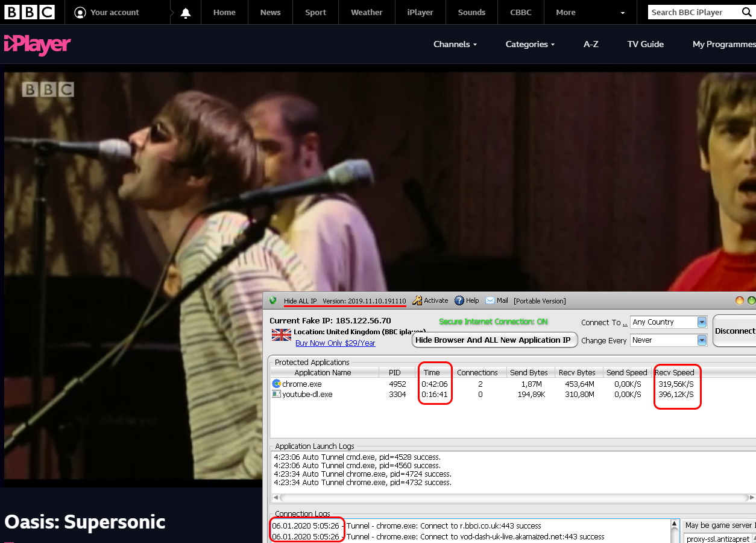Open CBBC from the top bar

(521, 13)
